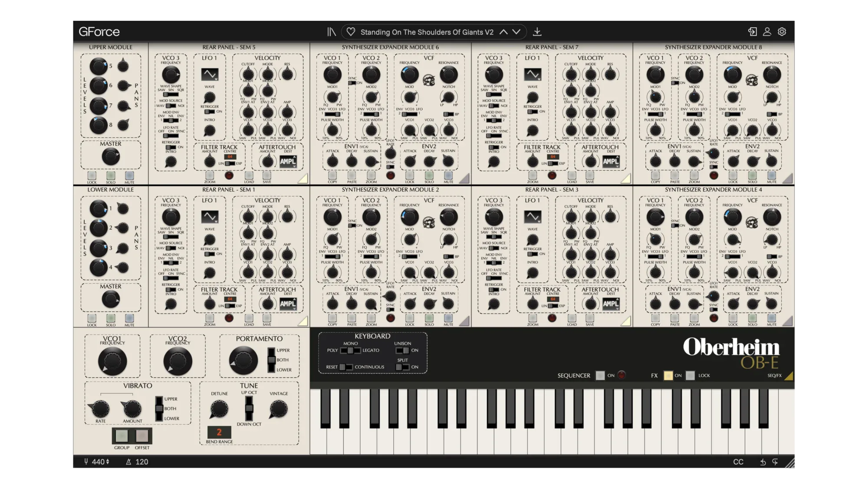
Task: Click the Upper Module Master volume knob
Action: click(111, 157)
